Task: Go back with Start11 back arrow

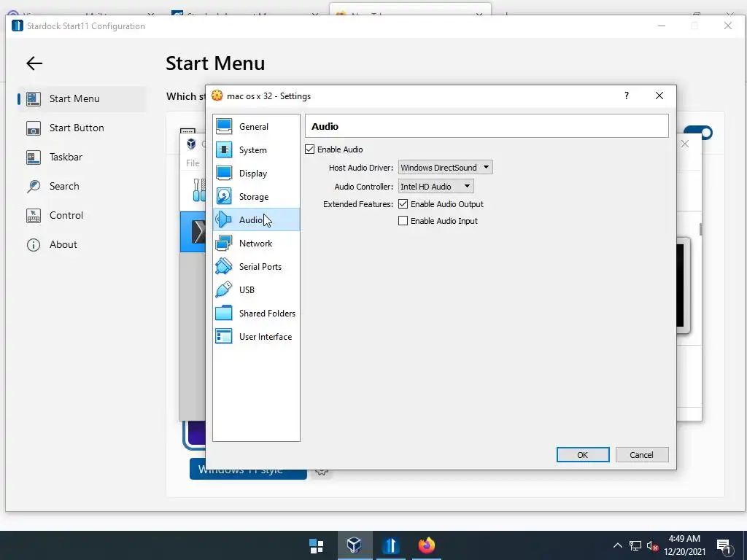Action: point(34,63)
